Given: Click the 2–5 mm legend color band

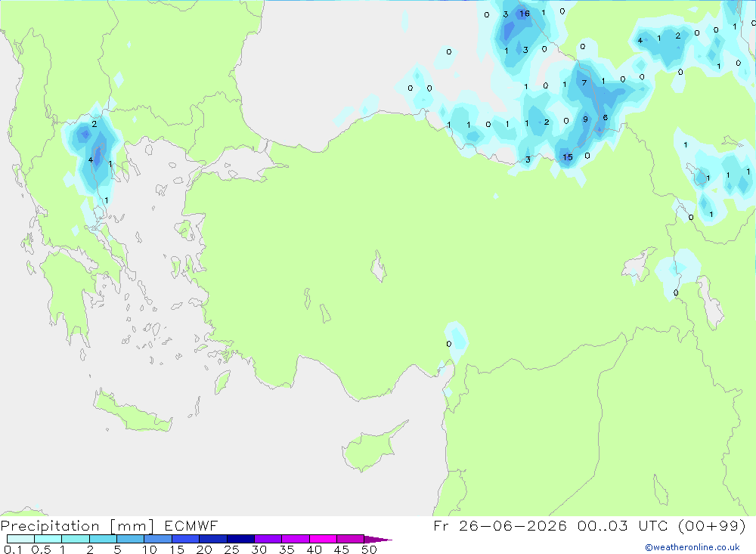Looking at the screenshot, I should tap(103, 539).
